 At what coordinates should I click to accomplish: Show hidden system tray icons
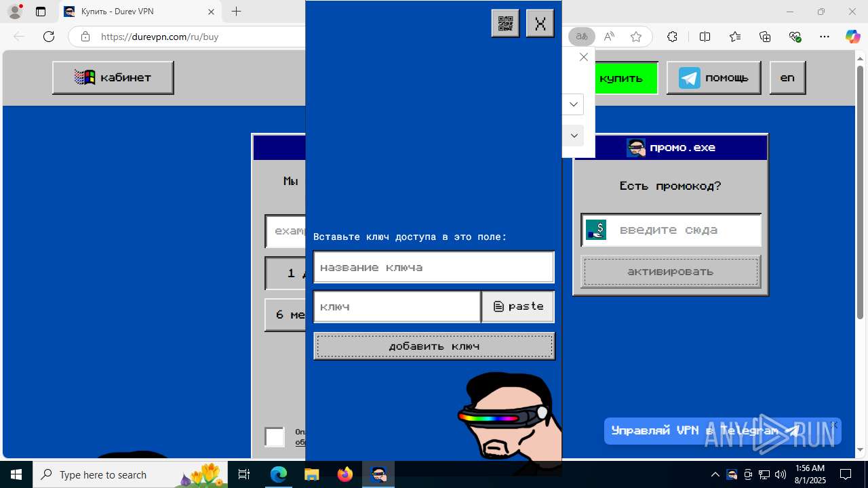coord(715,474)
